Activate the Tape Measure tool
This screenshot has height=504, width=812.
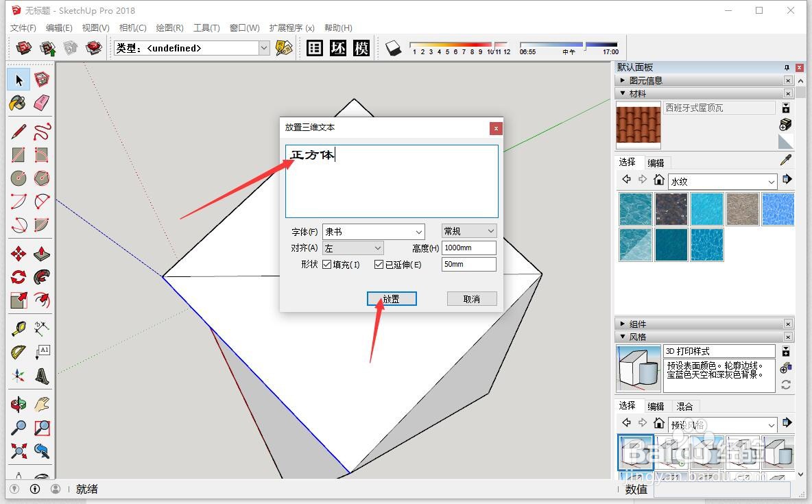(19, 327)
